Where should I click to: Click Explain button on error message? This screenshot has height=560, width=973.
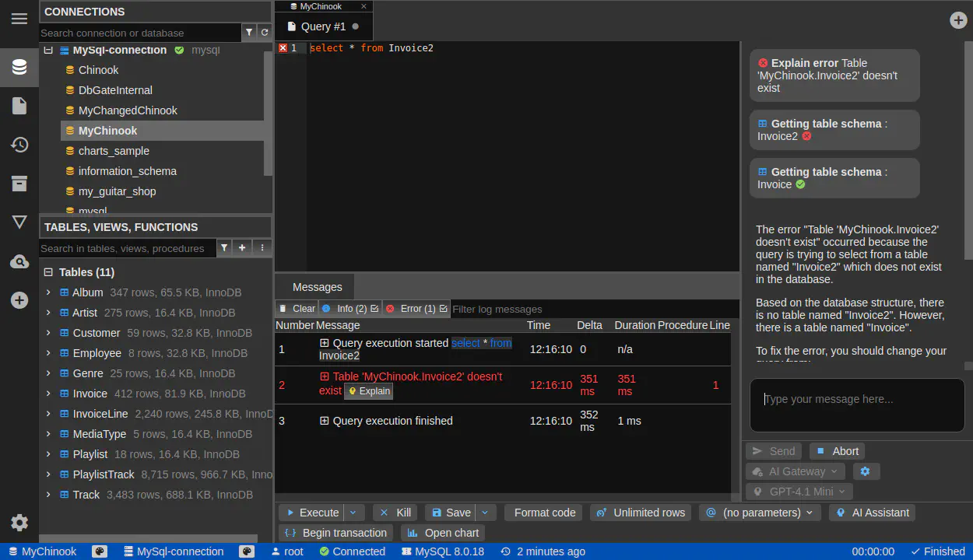coord(369,391)
